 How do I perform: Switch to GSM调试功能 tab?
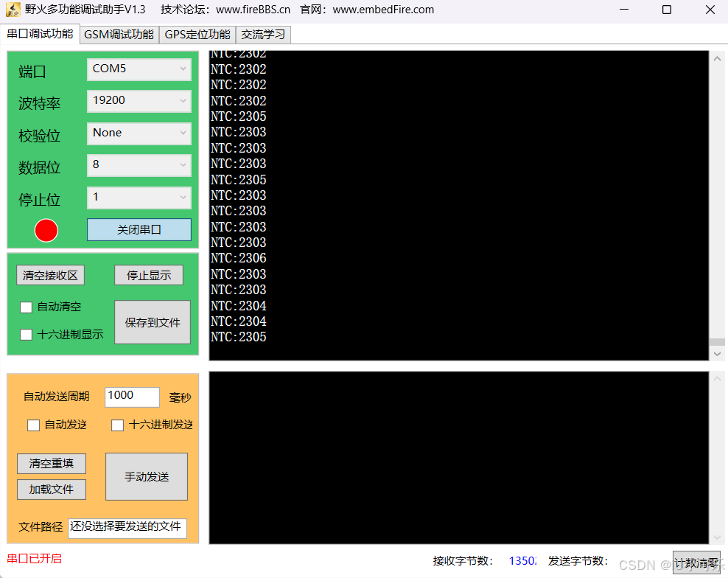pos(119,35)
